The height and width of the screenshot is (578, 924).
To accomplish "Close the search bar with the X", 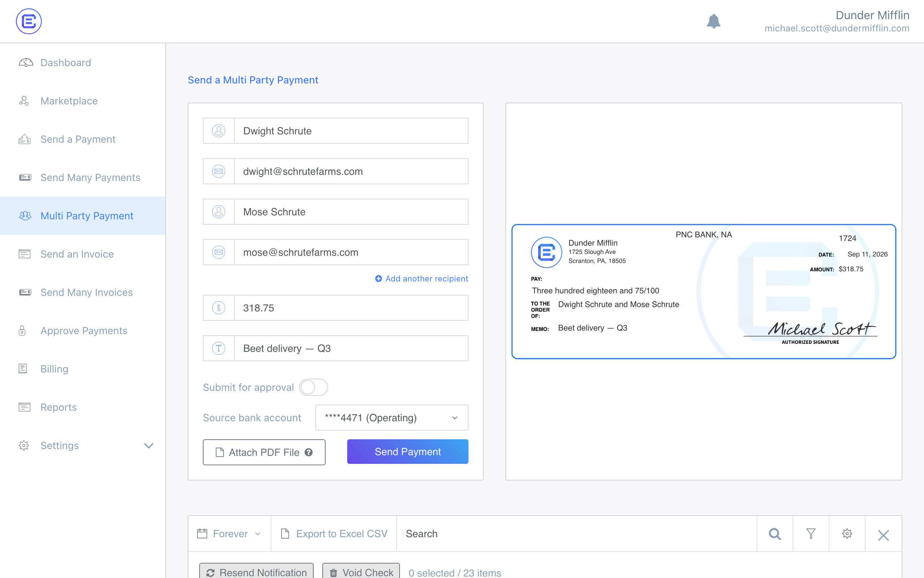I will tap(884, 535).
